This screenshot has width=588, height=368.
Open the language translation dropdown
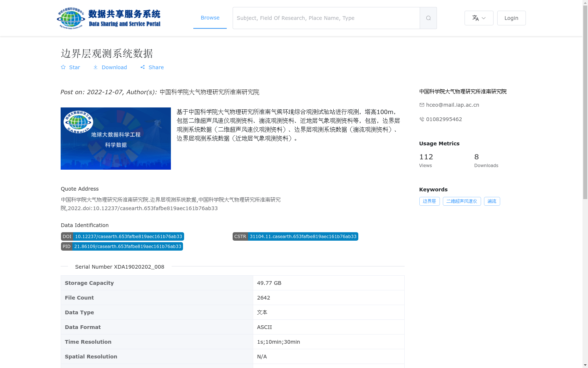479,18
